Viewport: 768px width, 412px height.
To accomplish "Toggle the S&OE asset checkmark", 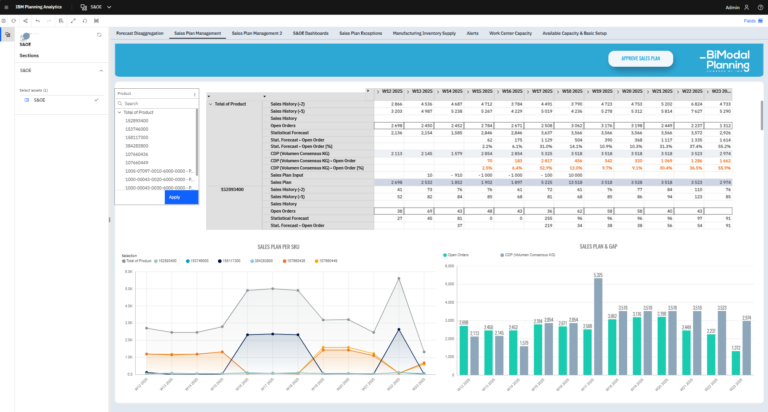I will click(x=96, y=100).
